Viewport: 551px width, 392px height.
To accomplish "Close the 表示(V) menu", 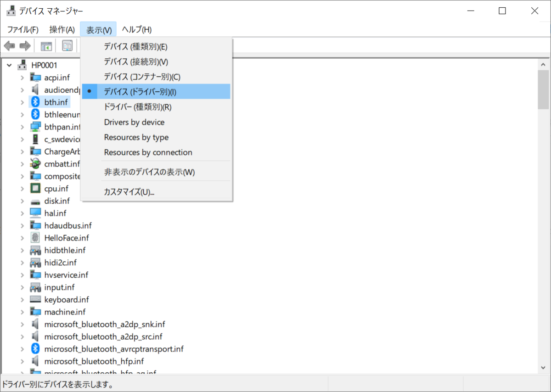I will [x=98, y=29].
